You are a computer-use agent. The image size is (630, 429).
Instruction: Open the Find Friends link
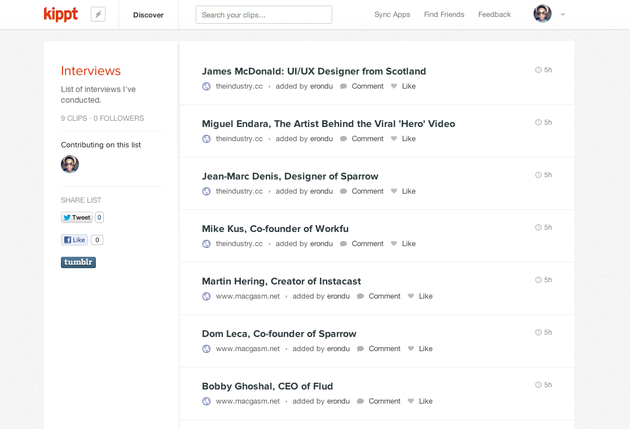click(x=444, y=15)
